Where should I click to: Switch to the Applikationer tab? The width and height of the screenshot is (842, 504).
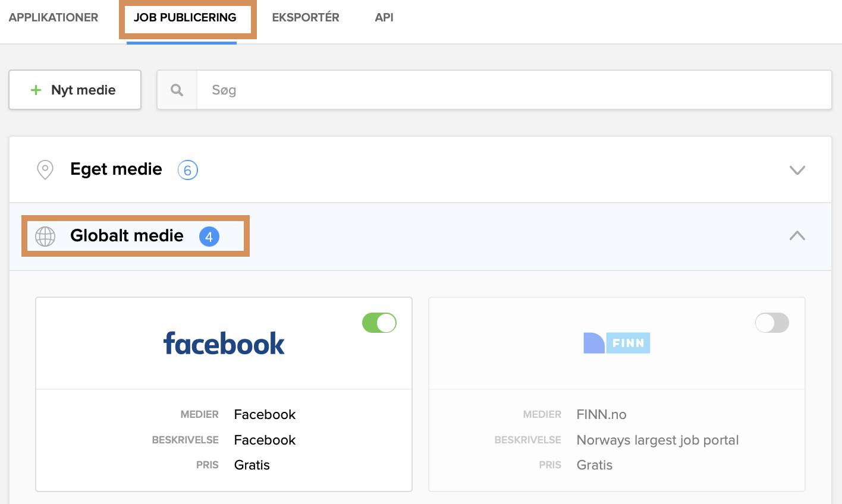(x=54, y=17)
